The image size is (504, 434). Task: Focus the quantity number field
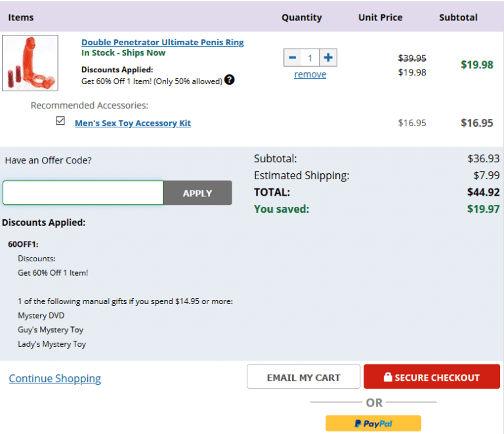[310, 58]
